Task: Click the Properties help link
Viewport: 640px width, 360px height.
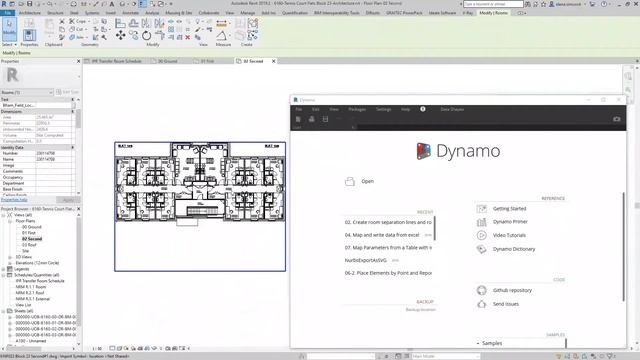Action: tap(14, 200)
